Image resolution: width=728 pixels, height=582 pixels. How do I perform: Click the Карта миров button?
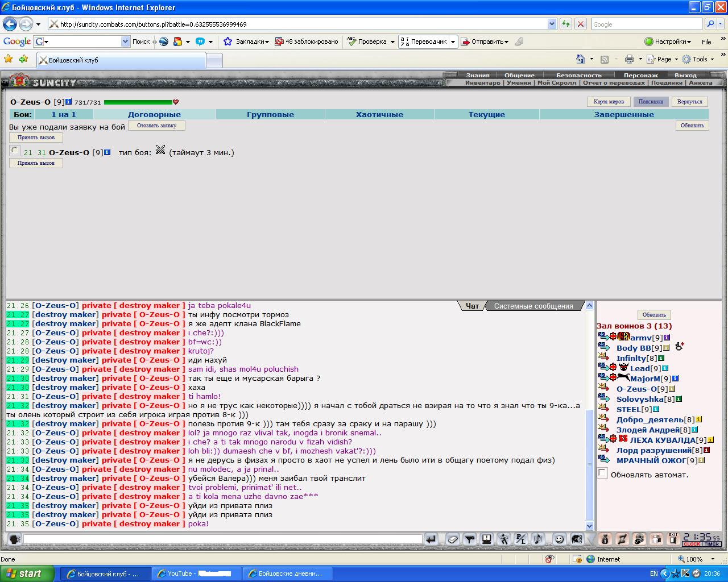[609, 102]
